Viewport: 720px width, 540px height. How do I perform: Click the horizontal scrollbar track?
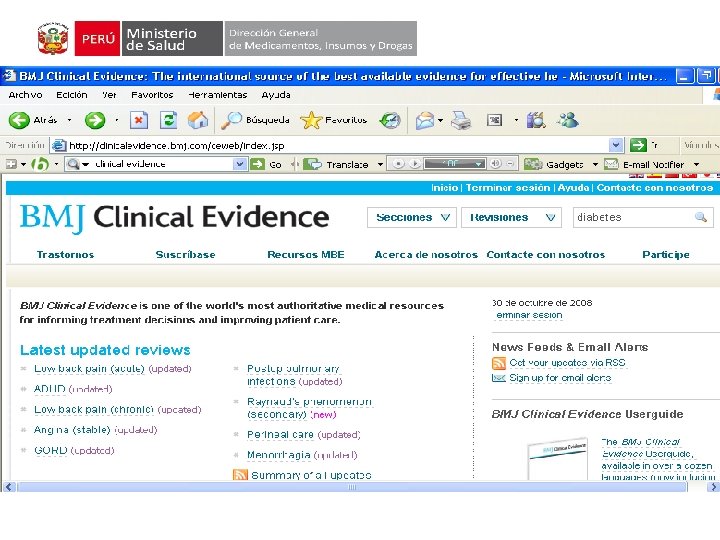click(352, 487)
